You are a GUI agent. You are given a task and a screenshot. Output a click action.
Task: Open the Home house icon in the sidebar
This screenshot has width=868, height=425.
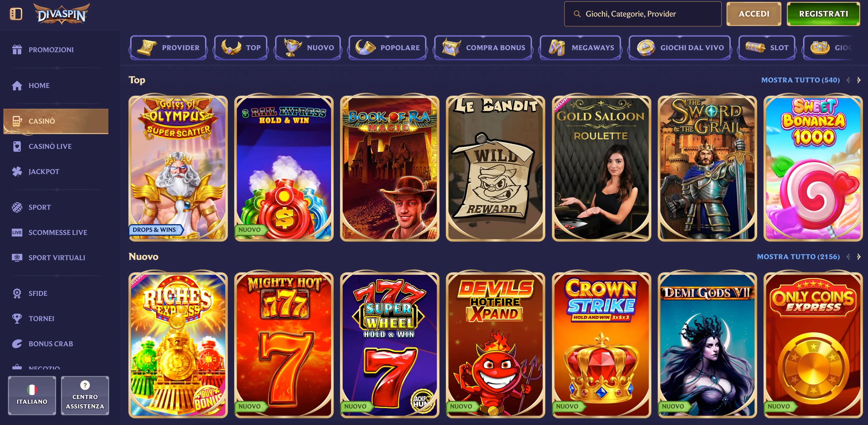[x=17, y=86]
